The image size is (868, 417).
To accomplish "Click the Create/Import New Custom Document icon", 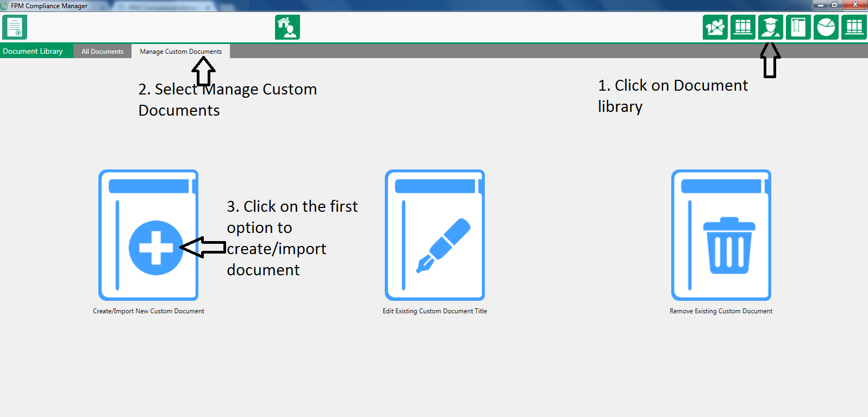I will click(148, 235).
